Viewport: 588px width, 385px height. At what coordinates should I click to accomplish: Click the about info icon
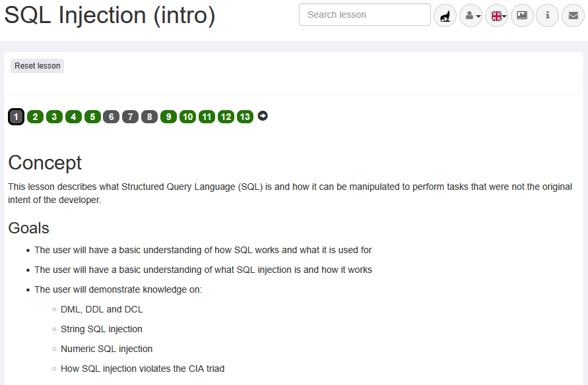point(548,15)
